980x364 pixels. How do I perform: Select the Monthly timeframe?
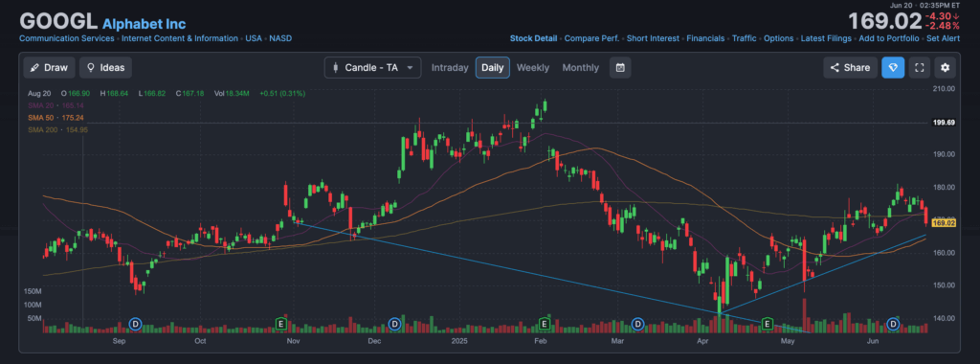(x=581, y=68)
